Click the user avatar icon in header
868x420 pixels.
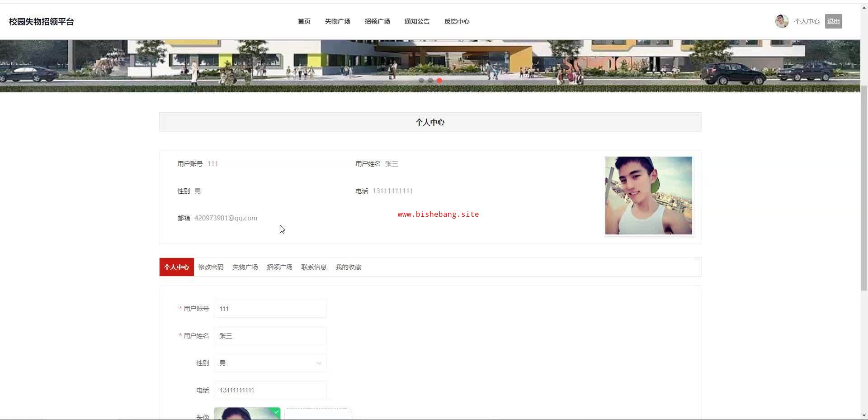pos(782,21)
